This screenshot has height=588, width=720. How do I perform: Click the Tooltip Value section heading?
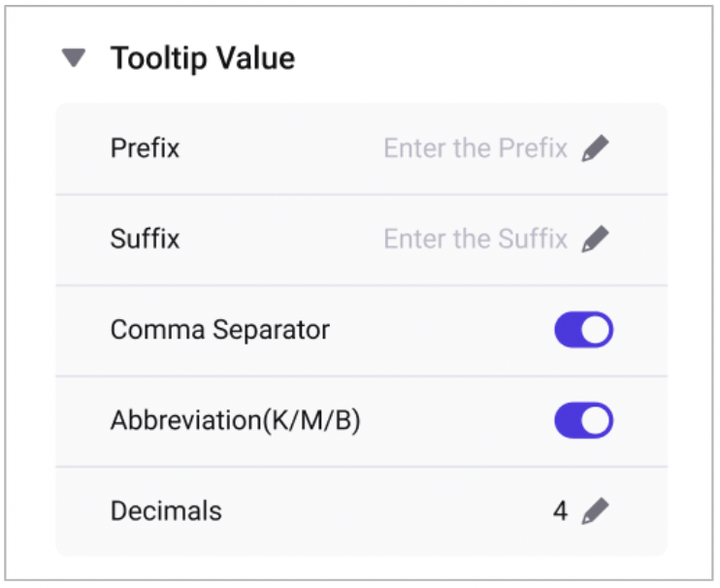point(202,58)
